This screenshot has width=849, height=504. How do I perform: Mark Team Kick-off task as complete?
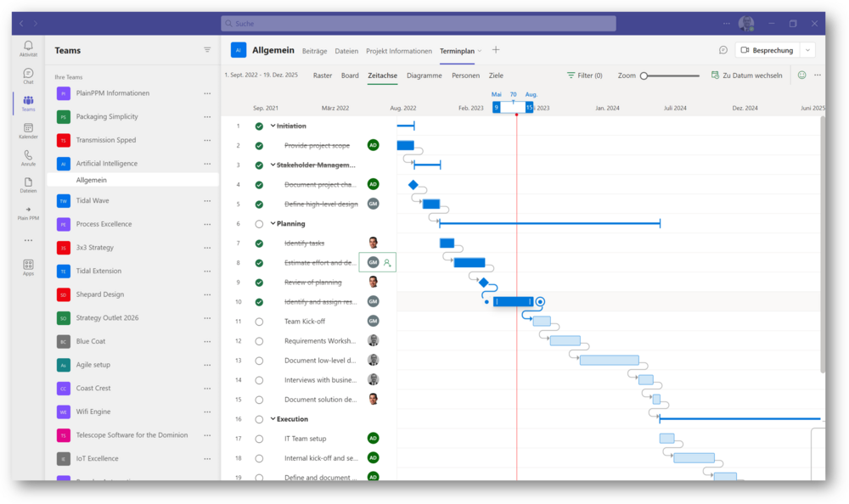click(259, 322)
